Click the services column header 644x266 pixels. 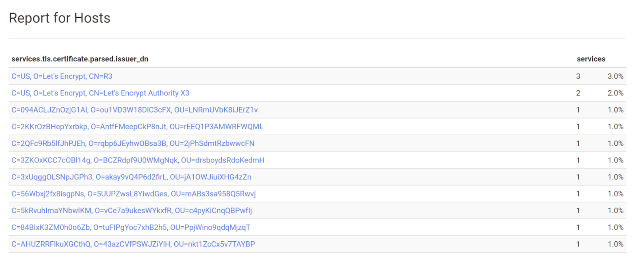591,59
